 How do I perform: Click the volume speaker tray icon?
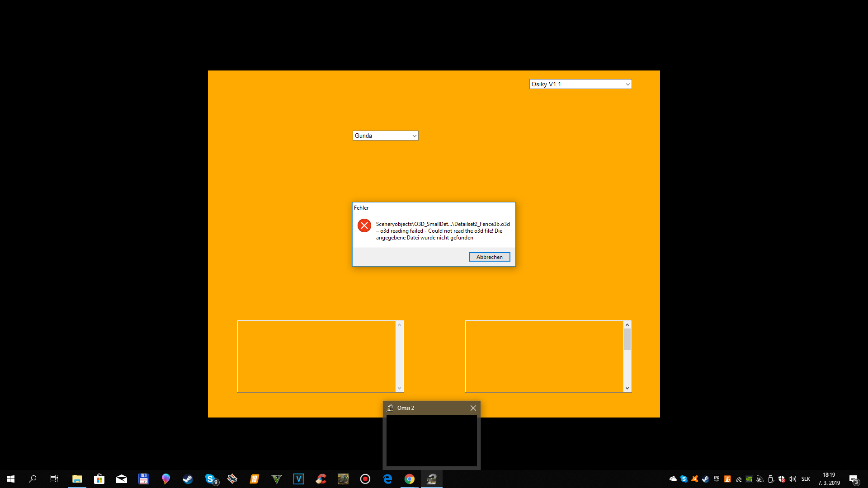pos(792,479)
